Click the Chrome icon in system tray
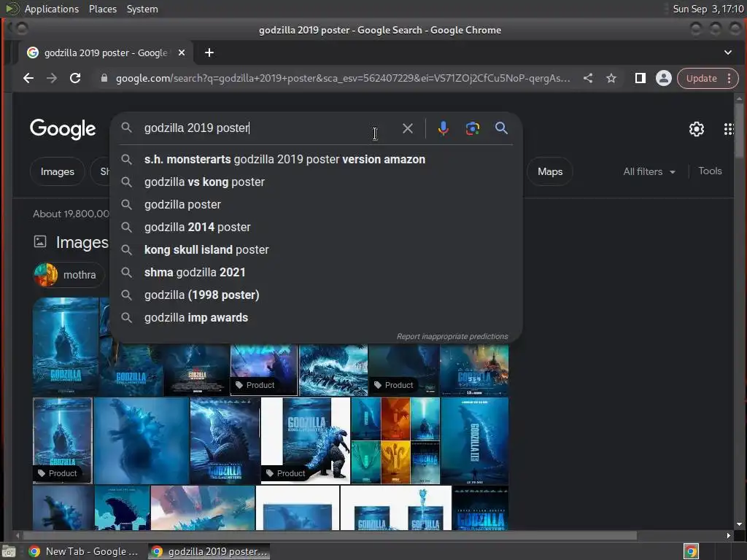747x560 pixels. [691, 551]
